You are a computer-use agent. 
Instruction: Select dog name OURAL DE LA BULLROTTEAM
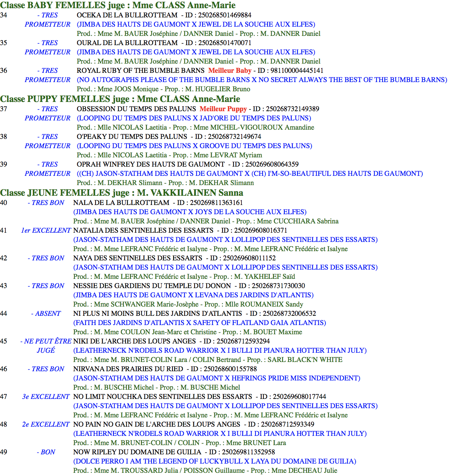click(x=127, y=43)
